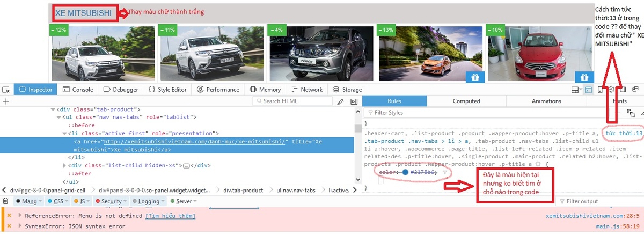This screenshot has width=644, height=234.
Task: Click the selector highlighter icon after .p-title a
Action: [538, 164]
